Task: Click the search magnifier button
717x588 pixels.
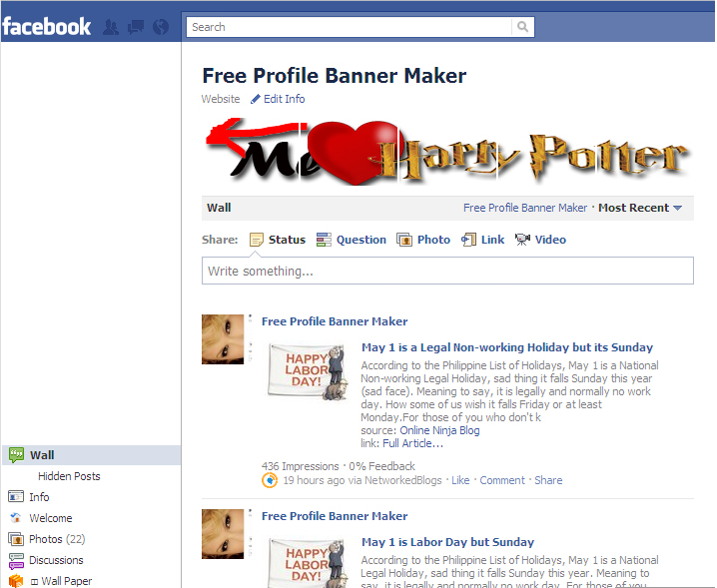Action: [x=522, y=27]
